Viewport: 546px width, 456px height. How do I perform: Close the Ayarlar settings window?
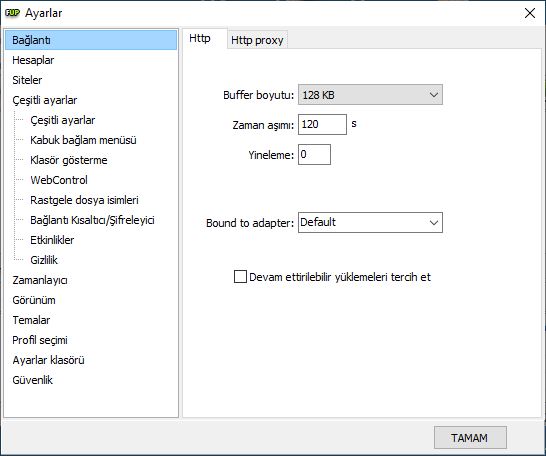coord(530,13)
